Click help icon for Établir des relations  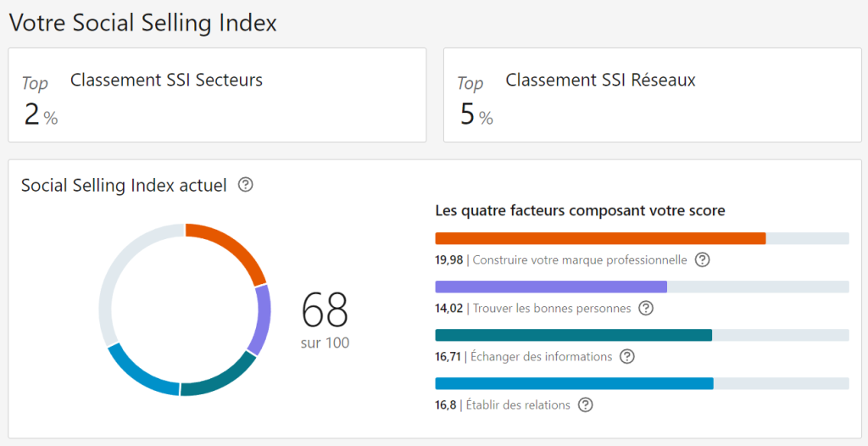coord(585,405)
